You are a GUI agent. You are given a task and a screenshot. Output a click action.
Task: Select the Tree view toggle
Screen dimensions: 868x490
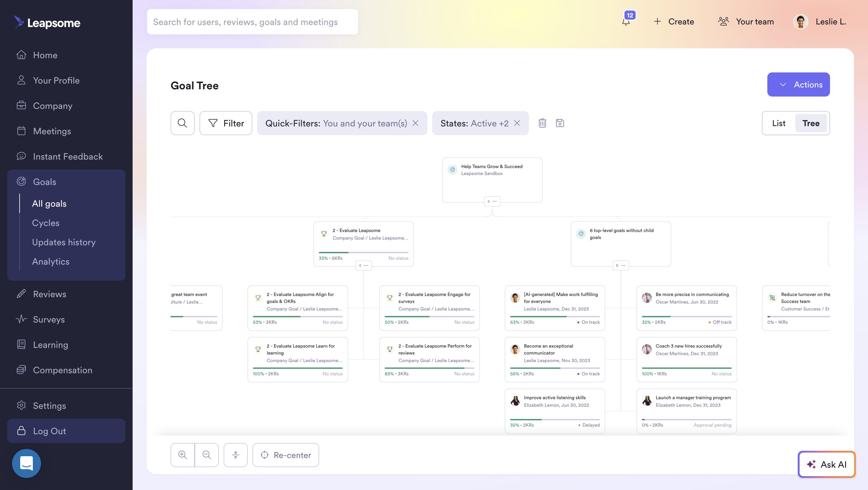[811, 123]
